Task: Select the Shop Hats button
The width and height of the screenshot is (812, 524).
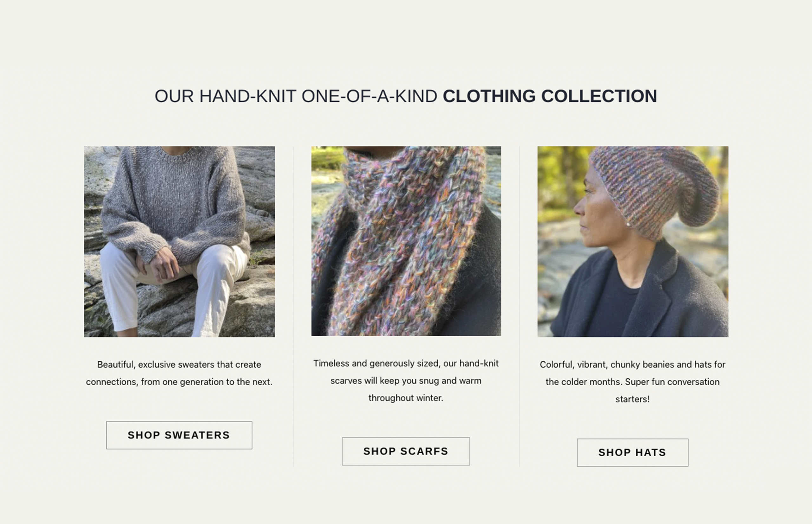Action: pyautogui.click(x=632, y=453)
